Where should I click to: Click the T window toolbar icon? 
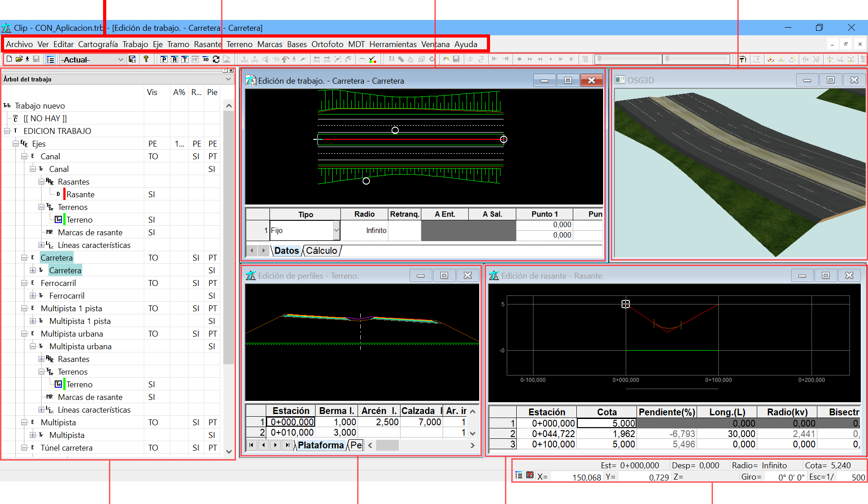(x=184, y=59)
